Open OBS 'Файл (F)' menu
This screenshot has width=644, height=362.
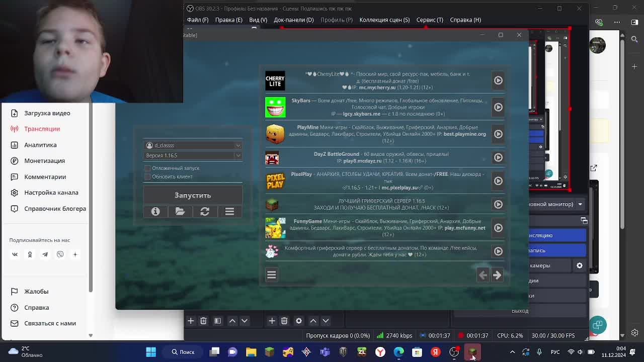click(198, 20)
